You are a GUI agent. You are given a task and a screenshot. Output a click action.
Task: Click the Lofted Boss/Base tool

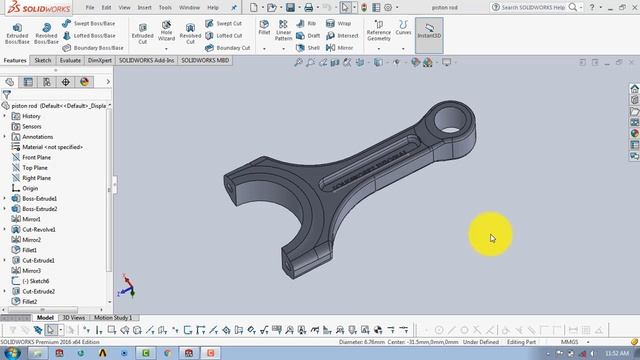89,36
